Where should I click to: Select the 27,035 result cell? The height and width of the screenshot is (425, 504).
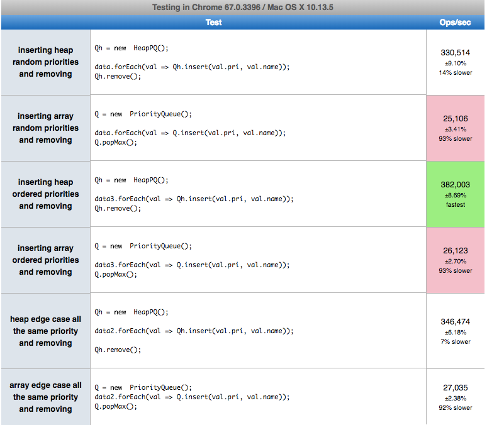pos(454,397)
